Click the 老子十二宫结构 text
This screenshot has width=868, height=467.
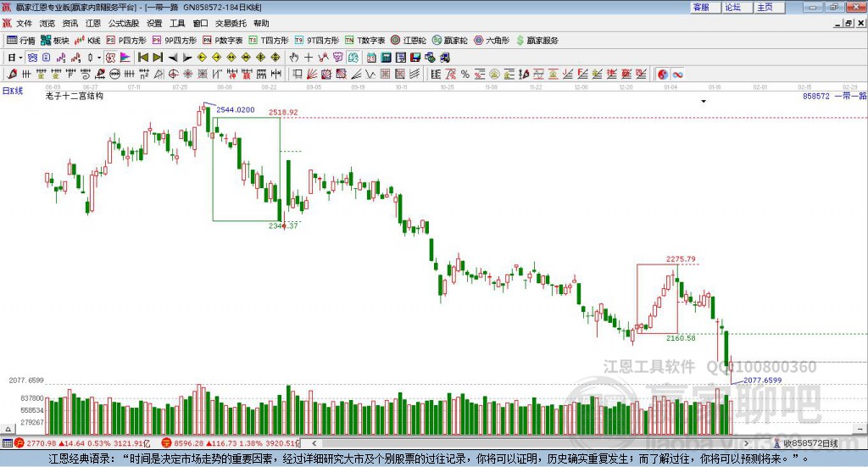(75, 96)
